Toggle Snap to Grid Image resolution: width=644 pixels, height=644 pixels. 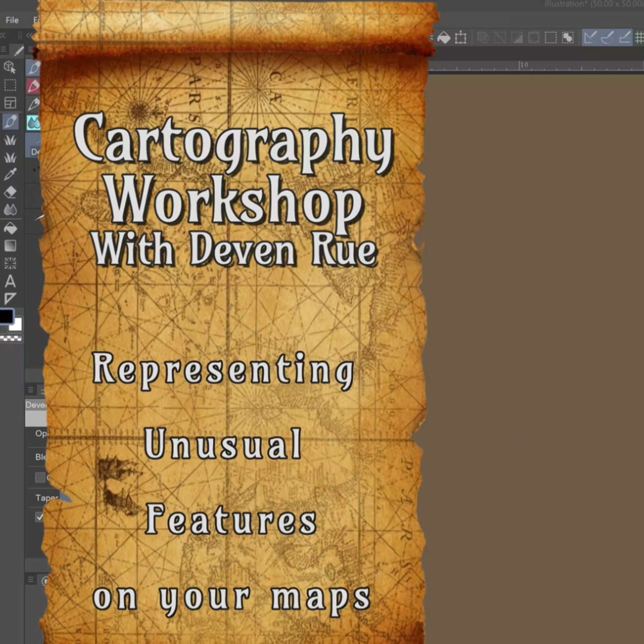point(624,38)
